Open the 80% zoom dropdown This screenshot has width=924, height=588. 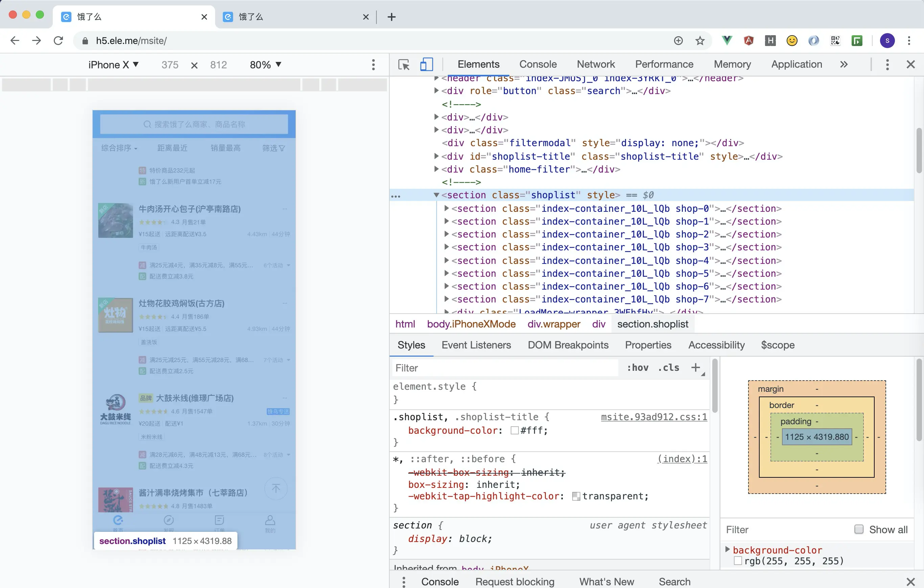click(265, 65)
